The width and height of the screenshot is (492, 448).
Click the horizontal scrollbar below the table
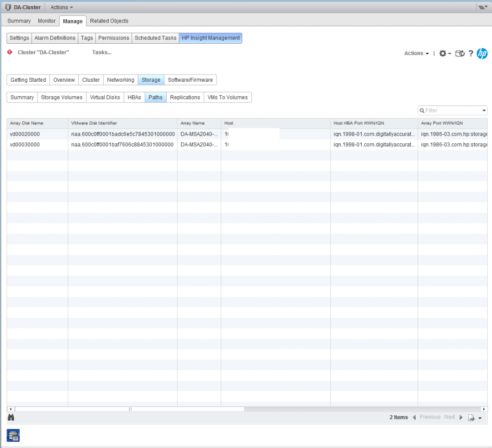(130, 409)
